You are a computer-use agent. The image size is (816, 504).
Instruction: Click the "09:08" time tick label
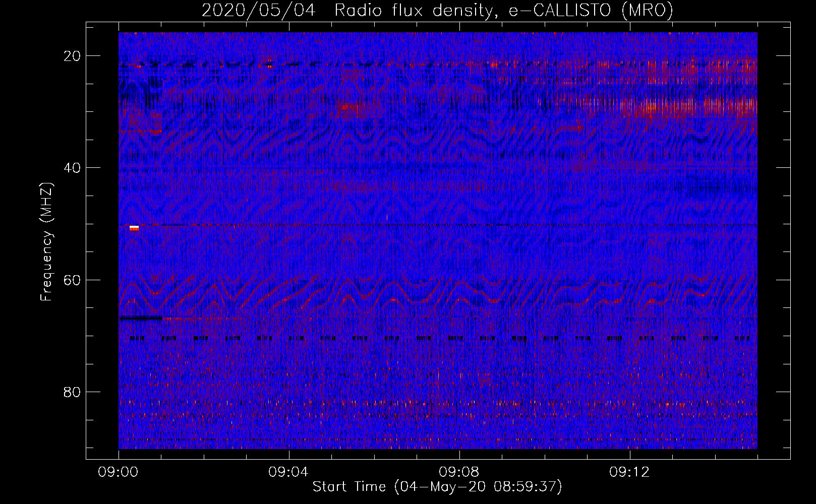pos(459,472)
